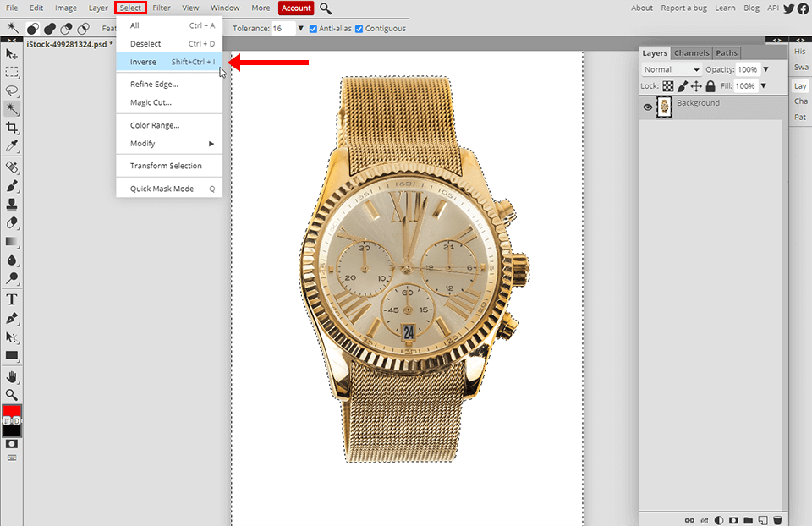Expand the layer Opacity dropdown arrow

coord(766,69)
